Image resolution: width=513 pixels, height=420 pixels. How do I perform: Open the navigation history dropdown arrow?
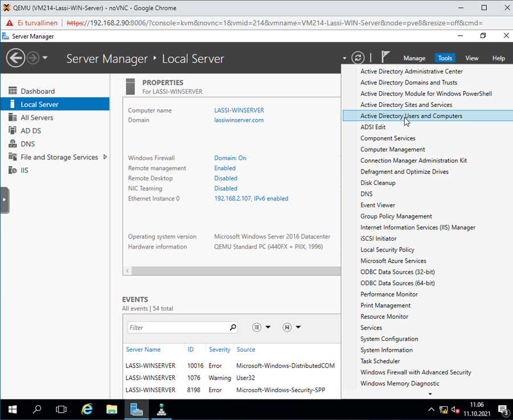coord(45,58)
